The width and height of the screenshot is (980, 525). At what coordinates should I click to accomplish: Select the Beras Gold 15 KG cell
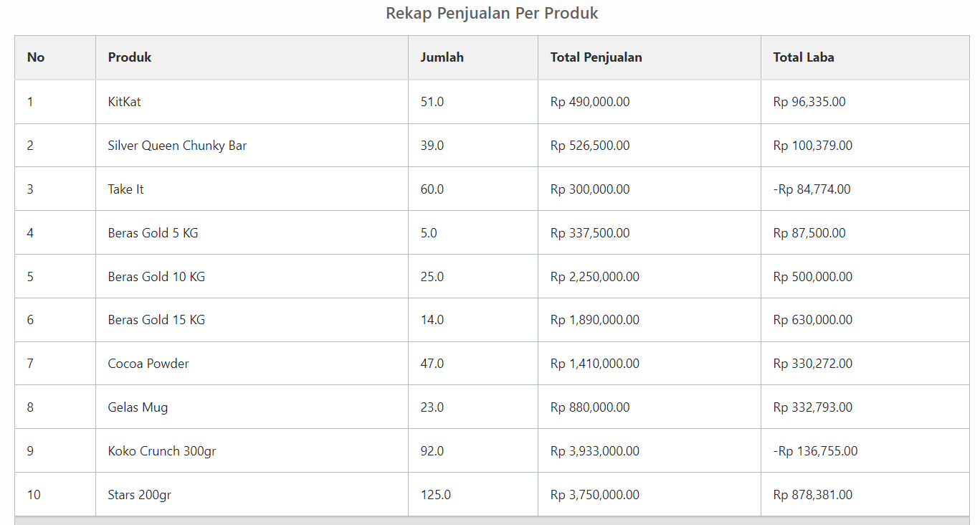pos(156,320)
